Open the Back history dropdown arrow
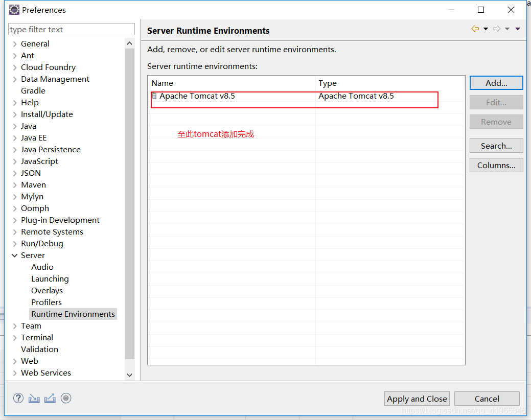Viewport: 531px width, 420px height. [x=486, y=29]
